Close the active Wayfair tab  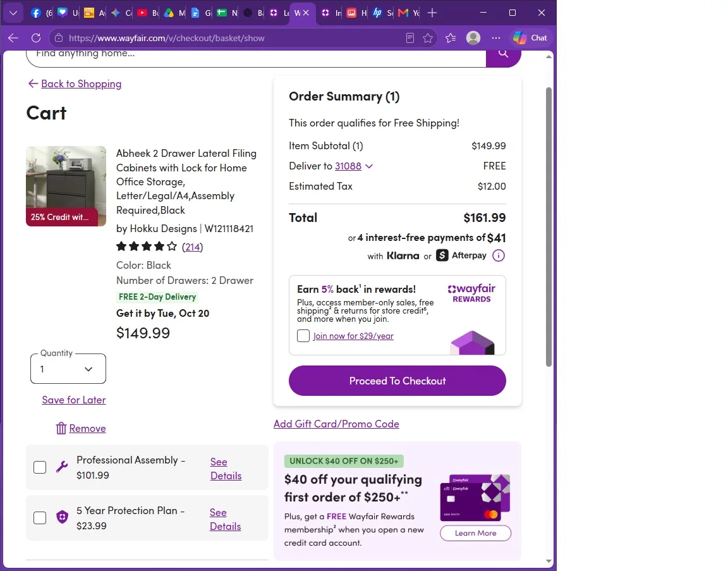[x=306, y=13]
